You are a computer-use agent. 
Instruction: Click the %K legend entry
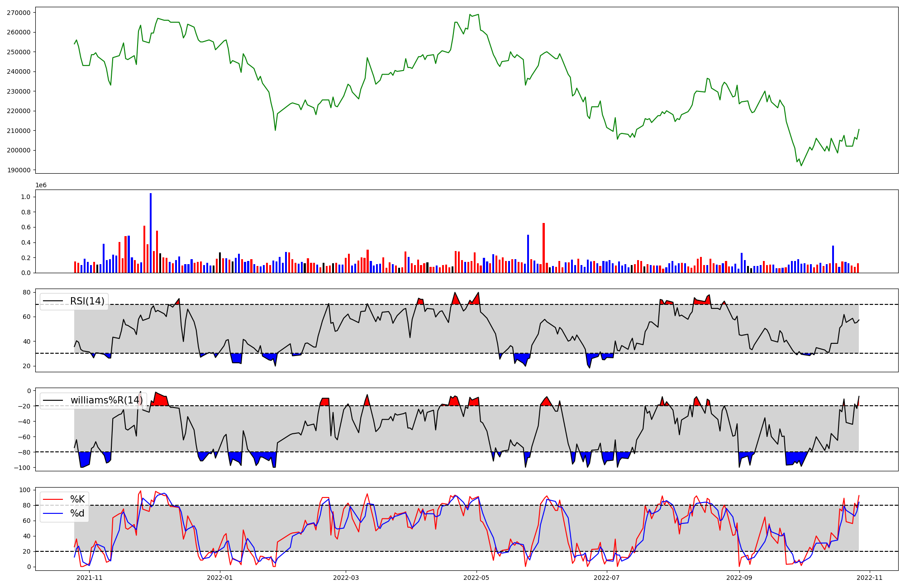pos(77,499)
